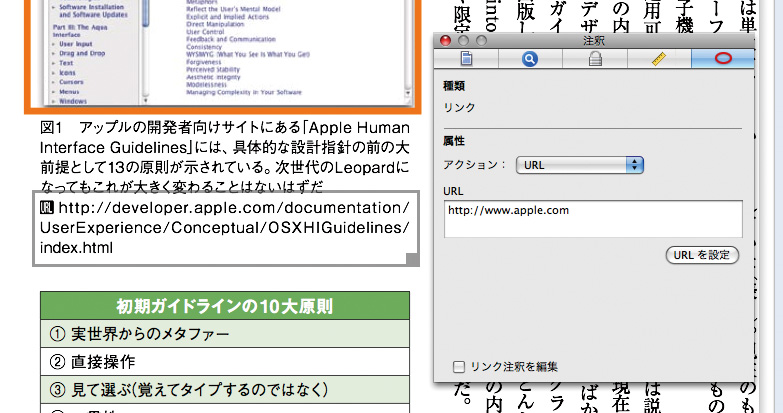
Task: Open the WYSIWYG link in the figure
Action: point(248,54)
